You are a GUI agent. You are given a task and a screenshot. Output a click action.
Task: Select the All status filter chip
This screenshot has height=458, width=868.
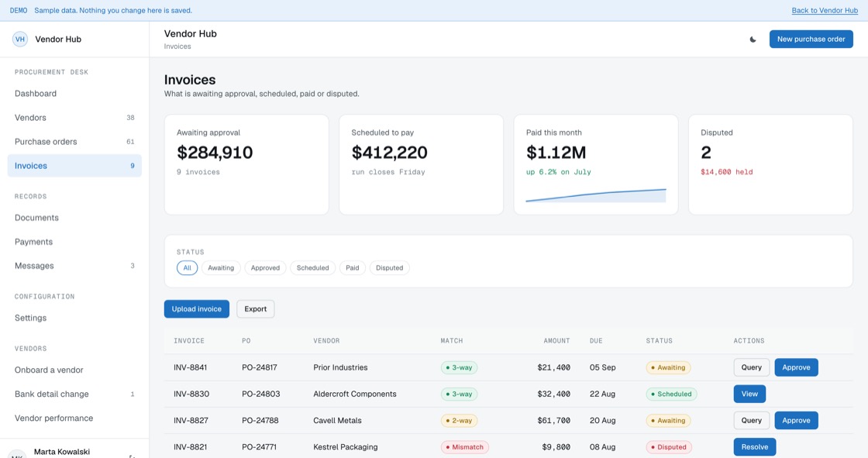coord(187,268)
